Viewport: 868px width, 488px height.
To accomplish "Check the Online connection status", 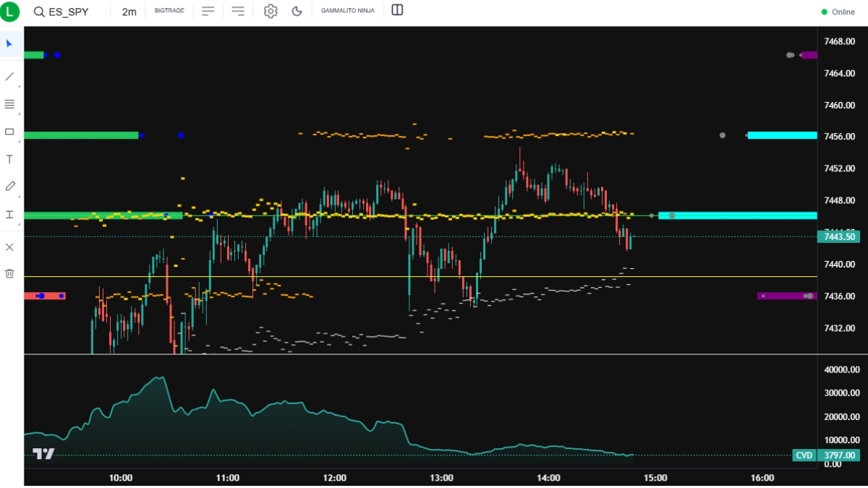I will point(838,12).
